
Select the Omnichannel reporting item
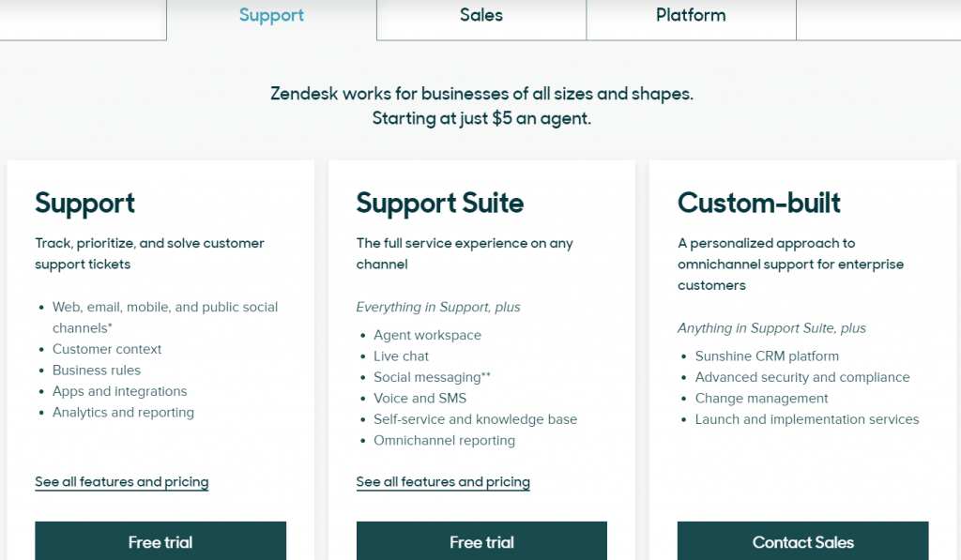point(444,441)
